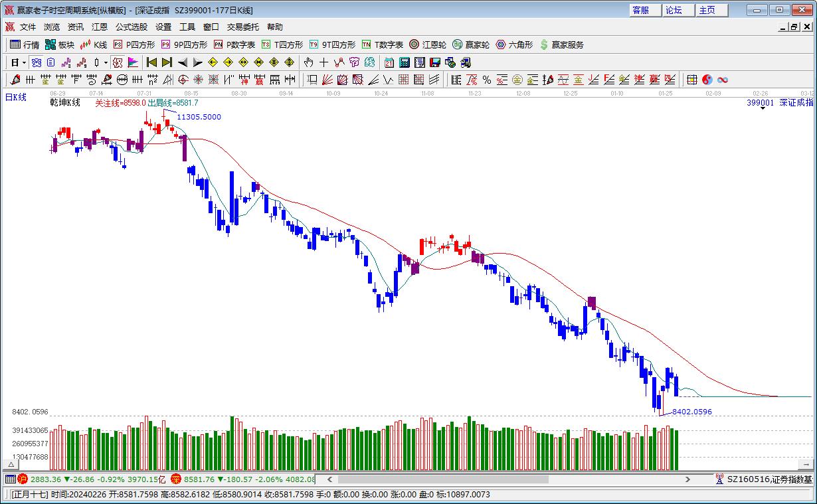Click the SZ160516 证券指数 ticker text
Image resolution: width=817 pixels, height=504 pixels.
(769, 479)
